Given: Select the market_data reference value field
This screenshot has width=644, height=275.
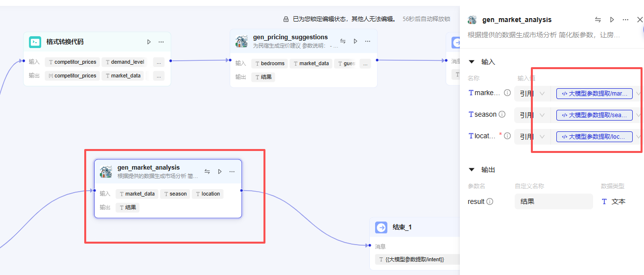Looking at the screenshot, I should click(x=594, y=94).
